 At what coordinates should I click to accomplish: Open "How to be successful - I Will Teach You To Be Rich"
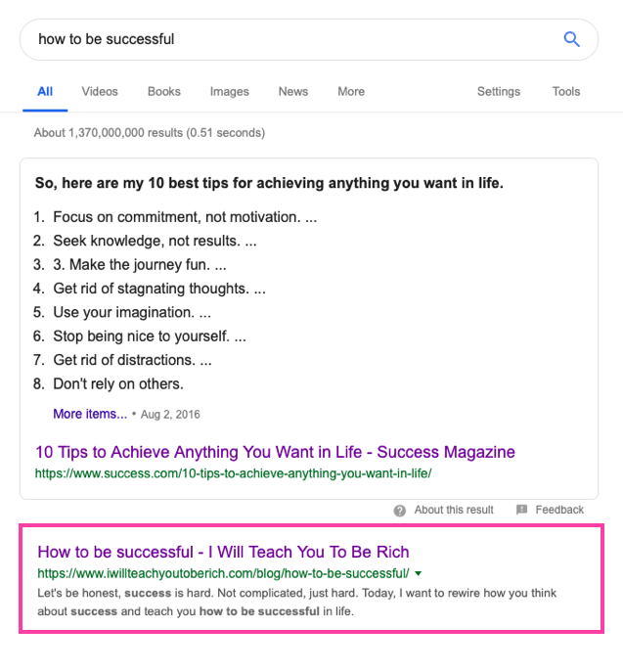click(x=223, y=552)
